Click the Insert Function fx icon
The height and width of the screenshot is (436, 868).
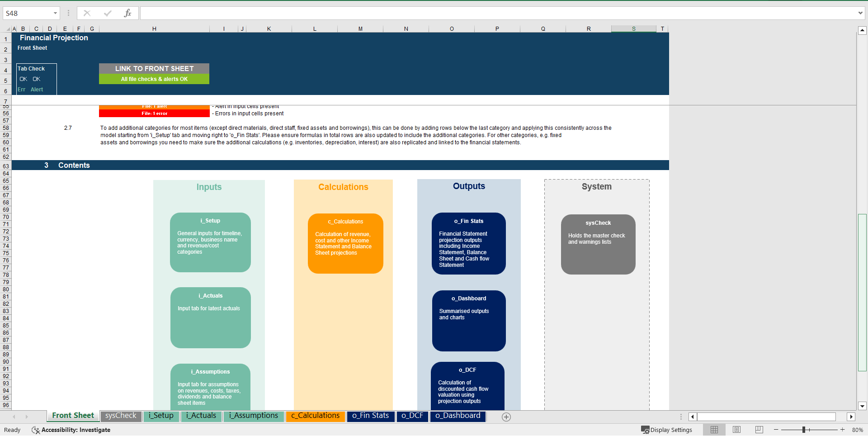[x=127, y=13]
